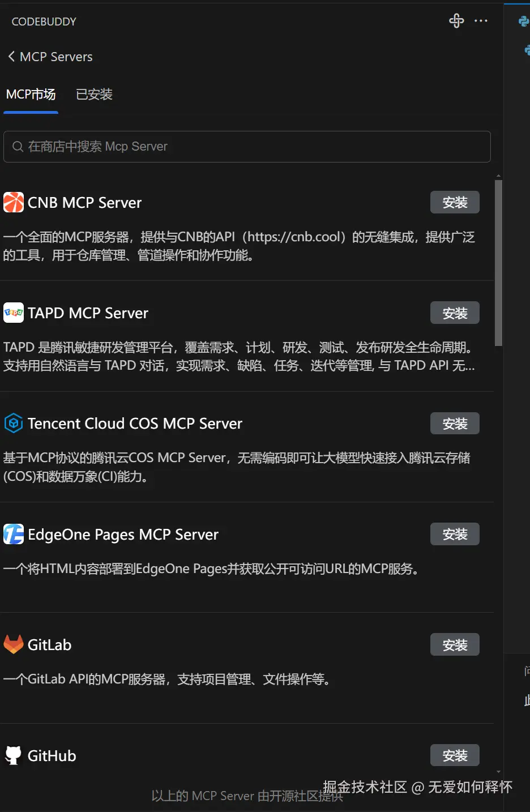Click the CNB MCP Server logo icon
Image resolution: width=530 pixels, height=812 pixels.
click(14, 202)
